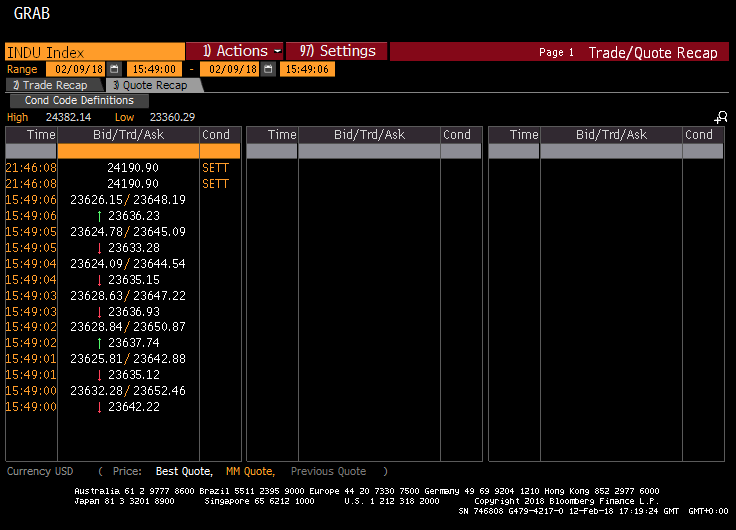Click the zoom magnifier icon at top right
Image resolution: width=736 pixels, height=530 pixels.
point(721,117)
